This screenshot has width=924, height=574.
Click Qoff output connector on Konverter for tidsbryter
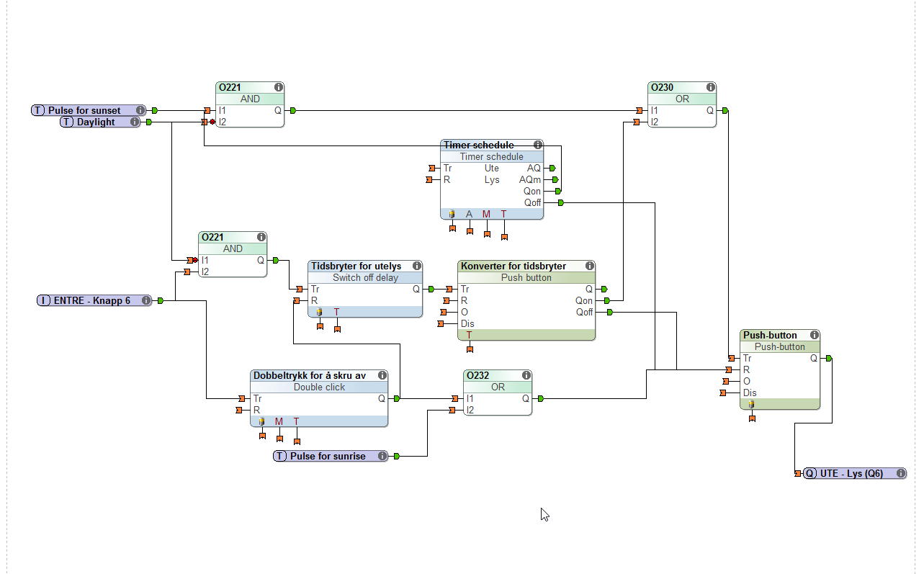tap(610, 312)
